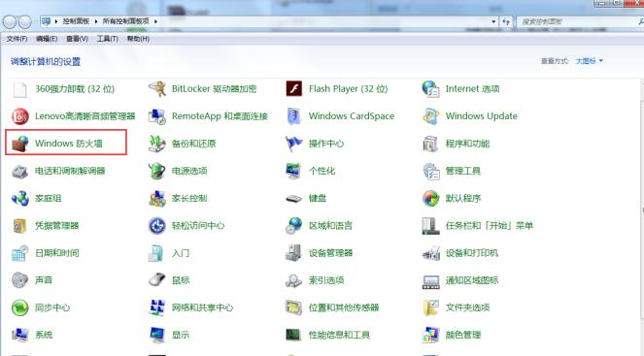Click the BitLocker 驱动器加密 icon

tap(157, 89)
